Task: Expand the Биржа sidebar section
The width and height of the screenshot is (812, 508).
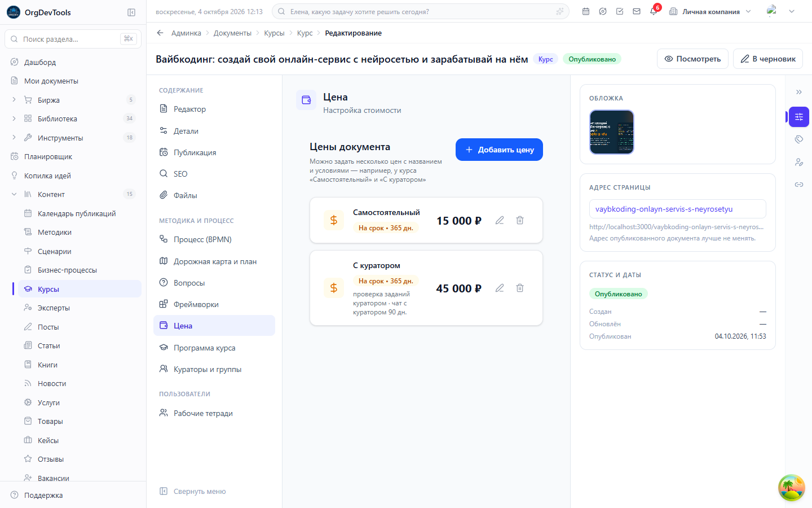Action: tap(14, 100)
